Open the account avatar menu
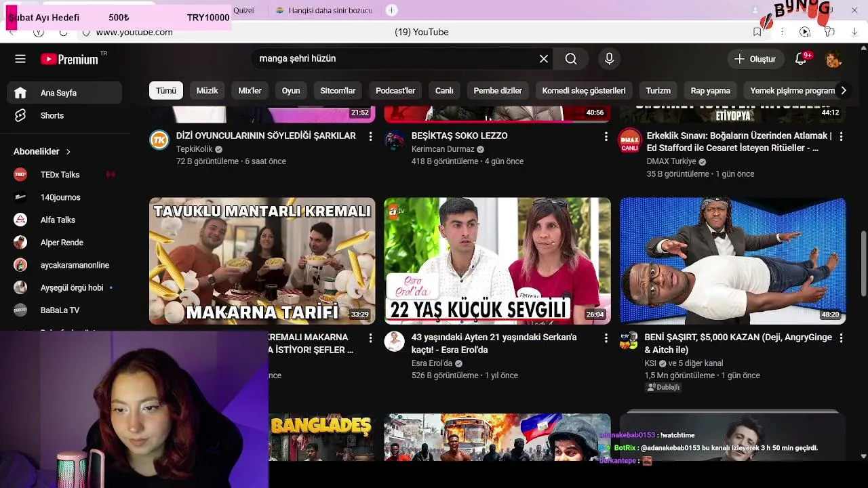Image resolution: width=868 pixels, height=488 pixels. [x=833, y=59]
